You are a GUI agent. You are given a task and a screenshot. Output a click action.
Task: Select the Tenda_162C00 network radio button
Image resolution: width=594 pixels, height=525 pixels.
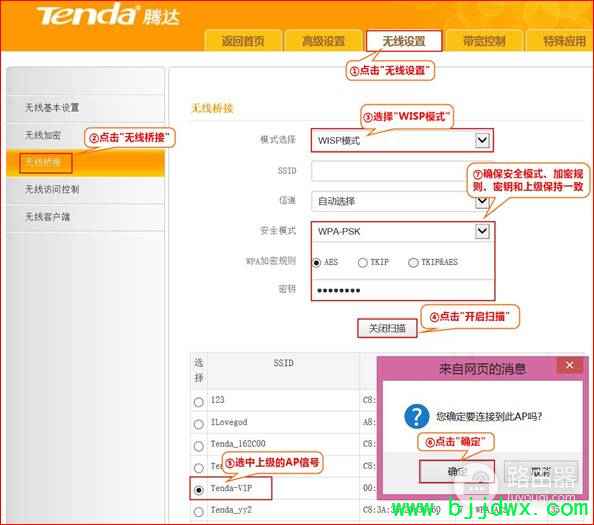pos(199,446)
